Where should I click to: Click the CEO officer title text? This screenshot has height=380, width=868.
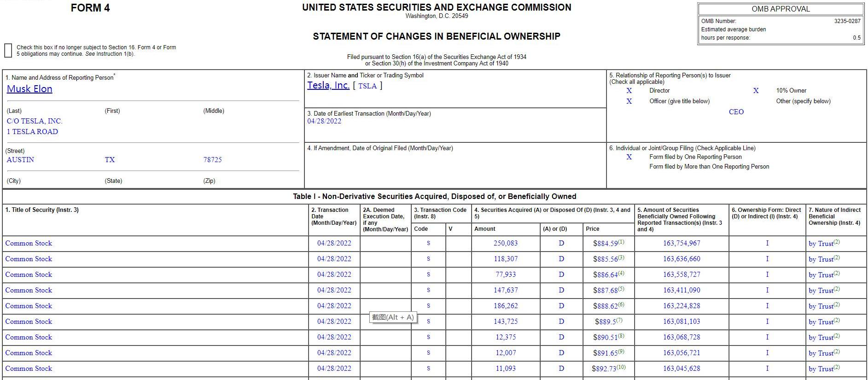736,112
